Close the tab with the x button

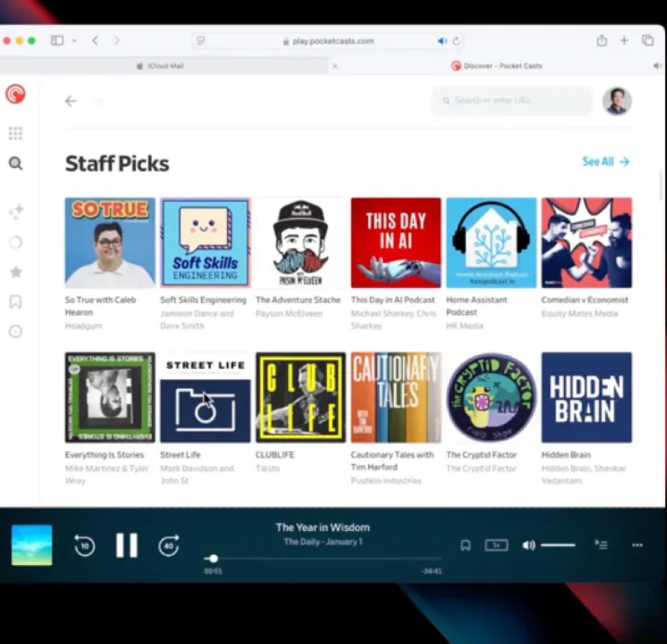(x=334, y=66)
